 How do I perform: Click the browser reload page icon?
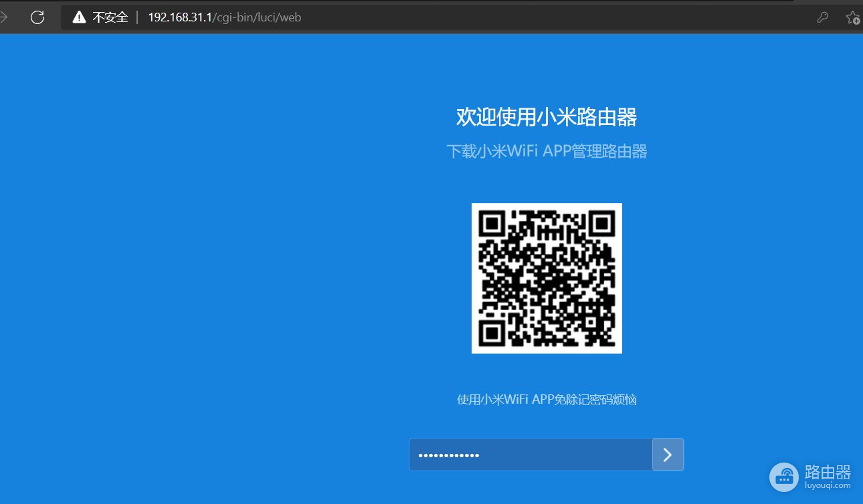[37, 17]
